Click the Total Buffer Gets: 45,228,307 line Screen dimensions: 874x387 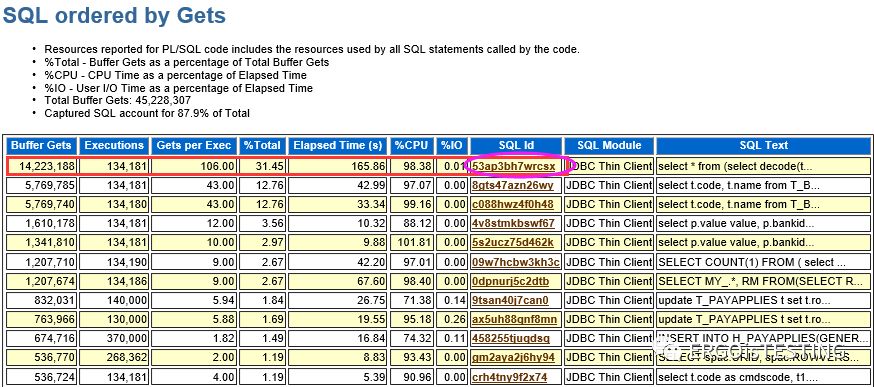pos(118,100)
